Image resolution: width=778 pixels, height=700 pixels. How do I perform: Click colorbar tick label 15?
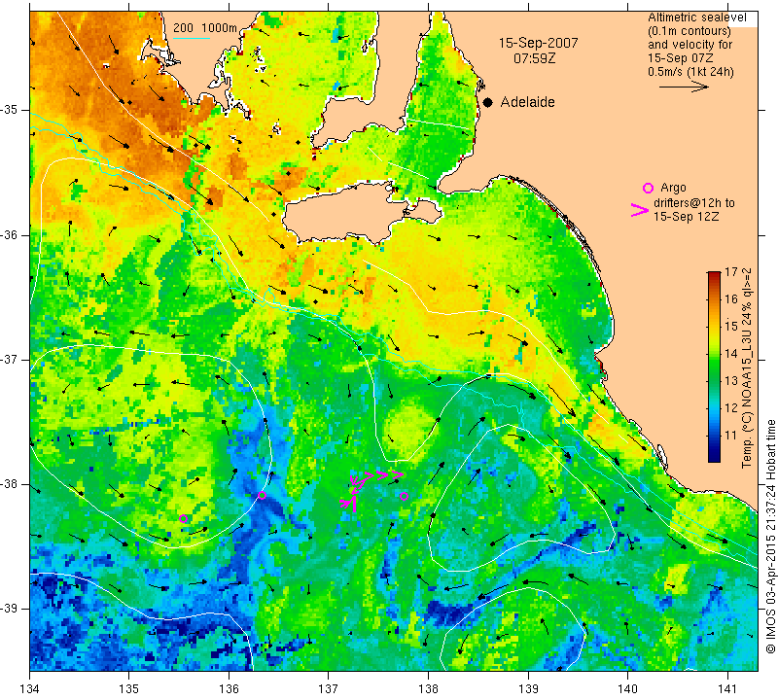click(x=731, y=327)
